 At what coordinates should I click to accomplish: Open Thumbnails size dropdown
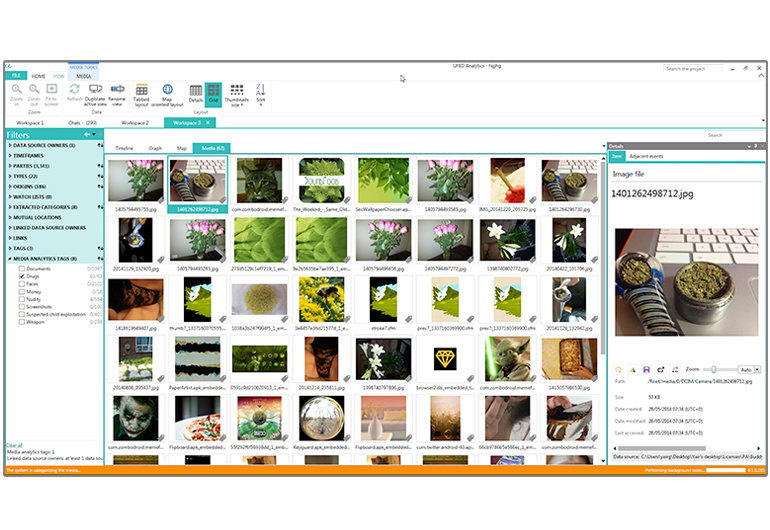tap(237, 95)
